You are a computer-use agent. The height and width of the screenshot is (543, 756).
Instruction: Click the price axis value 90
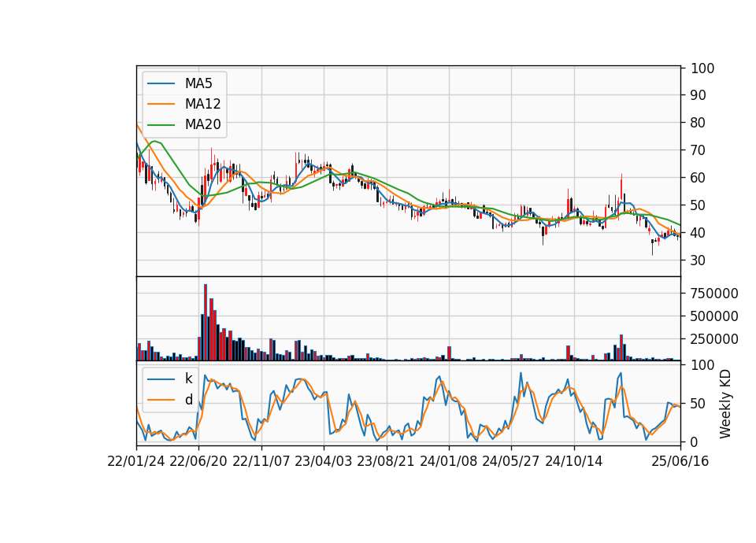(699, 95)
